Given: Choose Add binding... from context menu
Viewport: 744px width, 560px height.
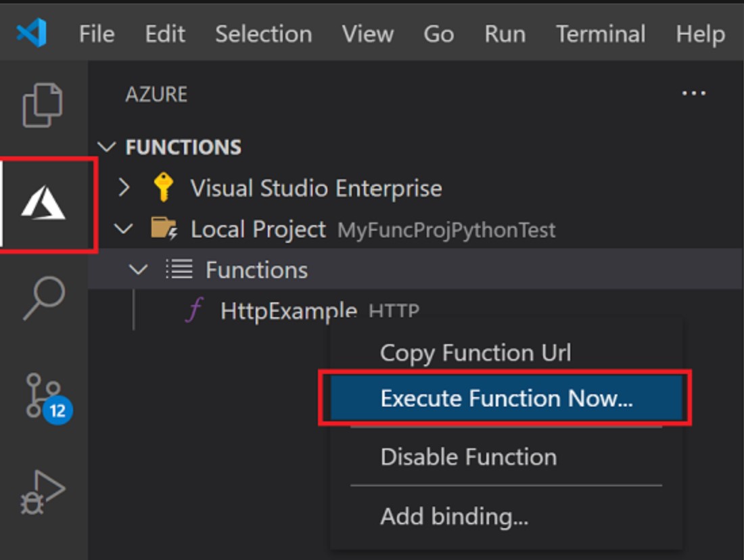Looking at the screenshot, I should point(506,516).
